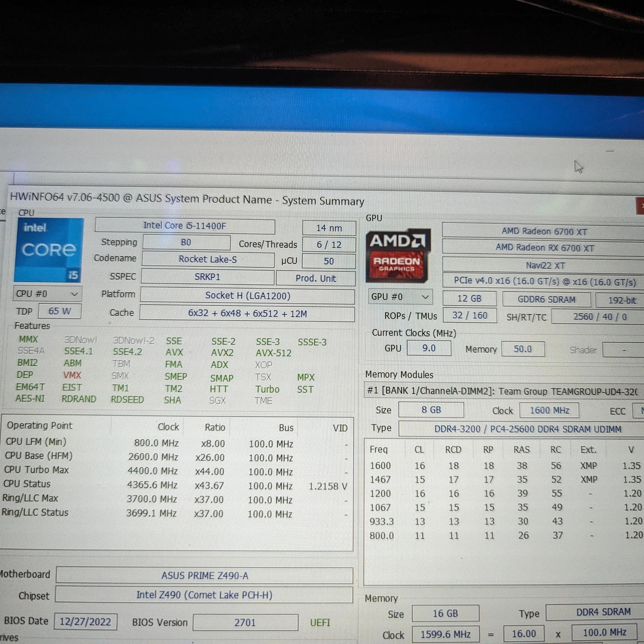644x644 pixels.
Task: Click the SH/RT/TC 2560 / 40 / 0 value
Action: (x=598, y=317)
